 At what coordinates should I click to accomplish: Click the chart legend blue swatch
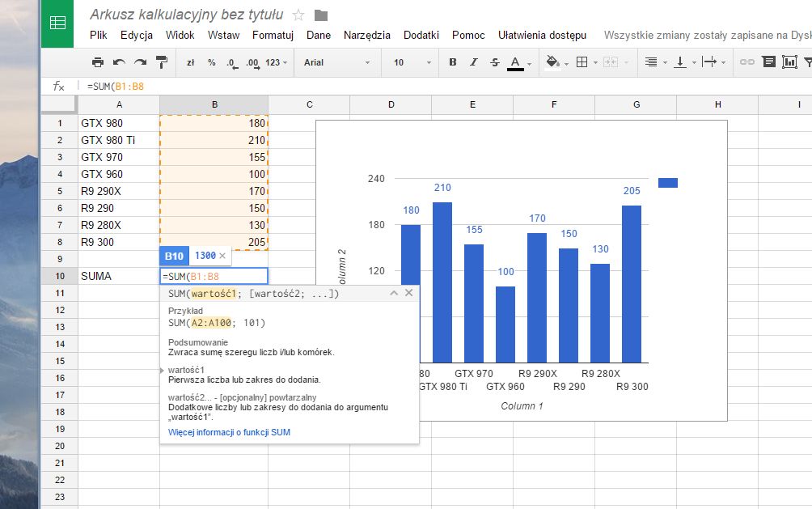[x=668, y=182]
